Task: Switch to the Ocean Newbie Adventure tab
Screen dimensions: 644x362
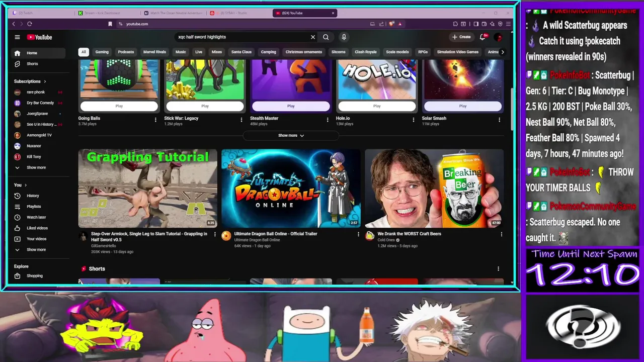Action: point(174,13)
